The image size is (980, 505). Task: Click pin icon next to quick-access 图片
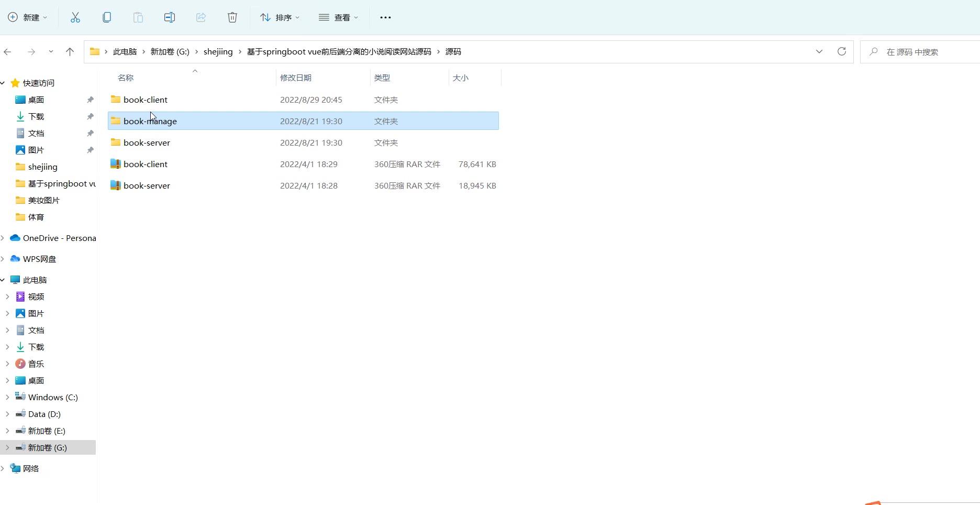(x=90, y=150)
